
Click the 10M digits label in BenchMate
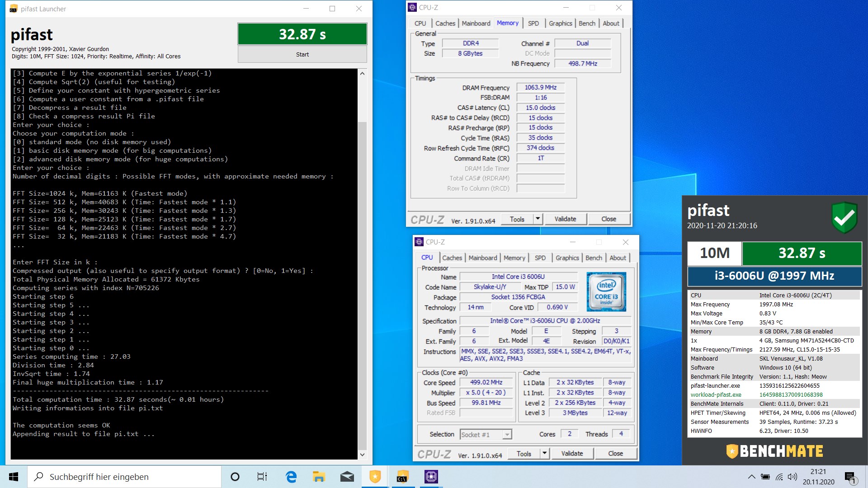click(x=714, y=253)
